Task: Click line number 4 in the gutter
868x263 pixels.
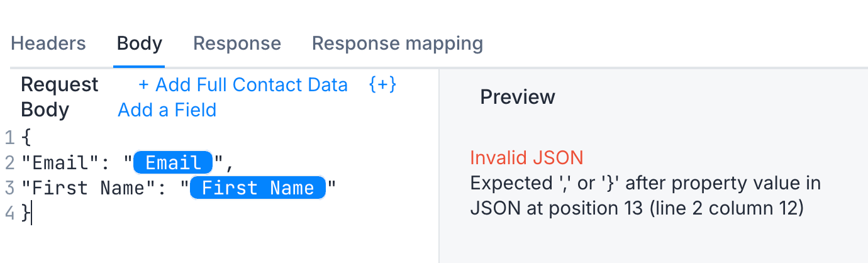Action: pyautogui.click(x=8, y=213)
